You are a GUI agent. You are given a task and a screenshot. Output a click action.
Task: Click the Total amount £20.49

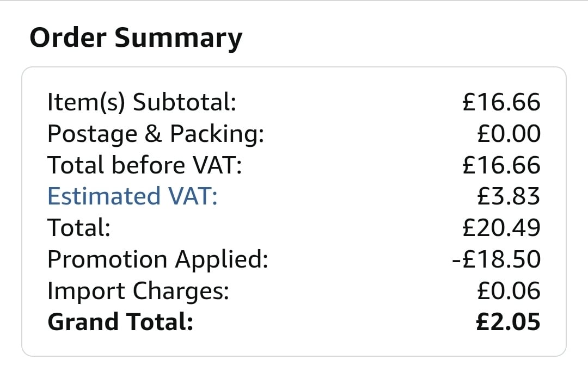pos(501,228)
